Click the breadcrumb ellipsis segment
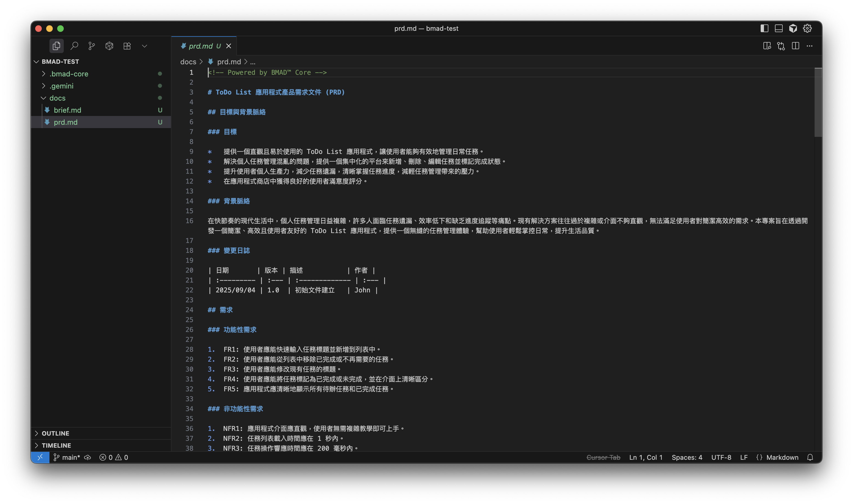Screen dimensions: 853x504 [x=253, y=62]
